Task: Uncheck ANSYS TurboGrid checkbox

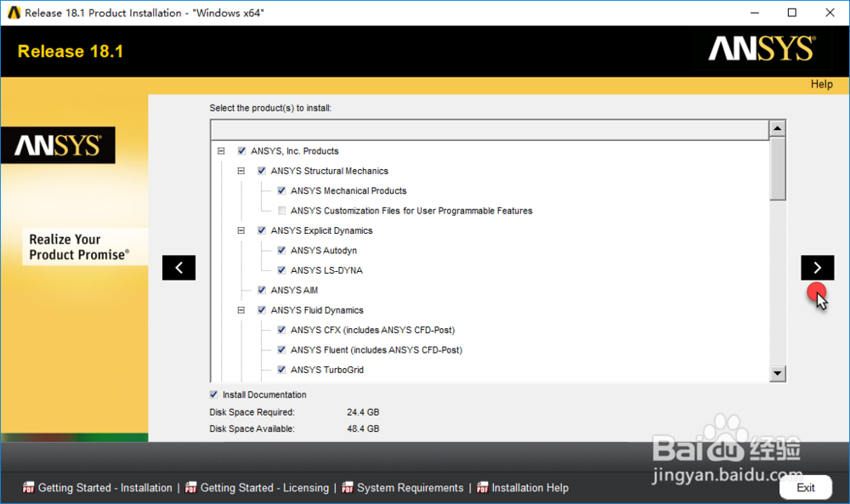Action: click(281, 370)
